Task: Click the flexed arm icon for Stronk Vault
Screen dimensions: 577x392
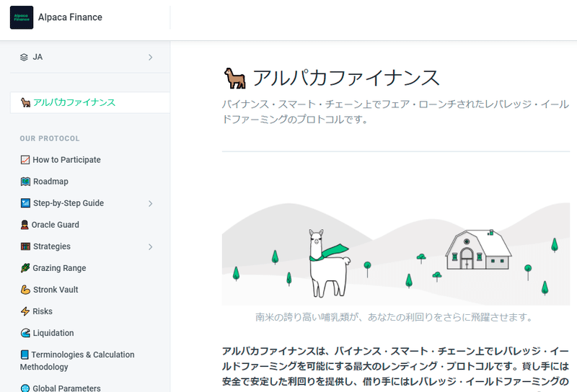Action: 25,290
